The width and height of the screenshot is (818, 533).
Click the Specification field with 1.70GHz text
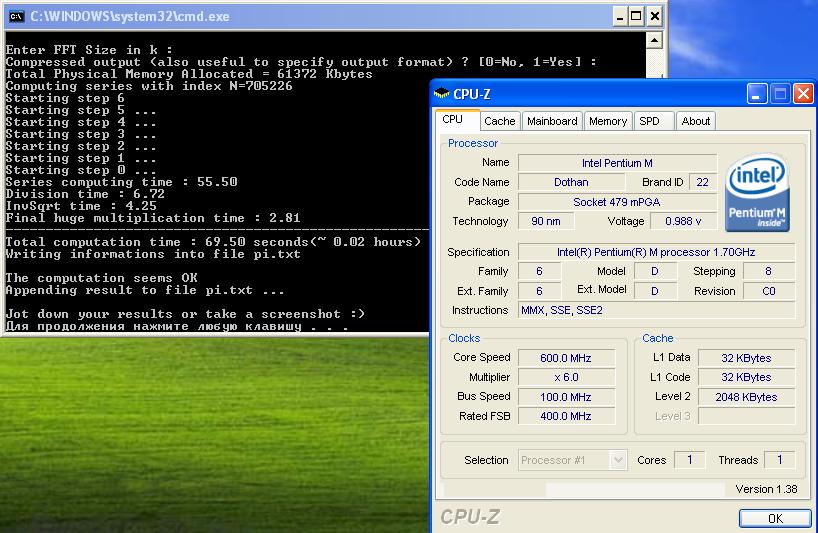656,252
